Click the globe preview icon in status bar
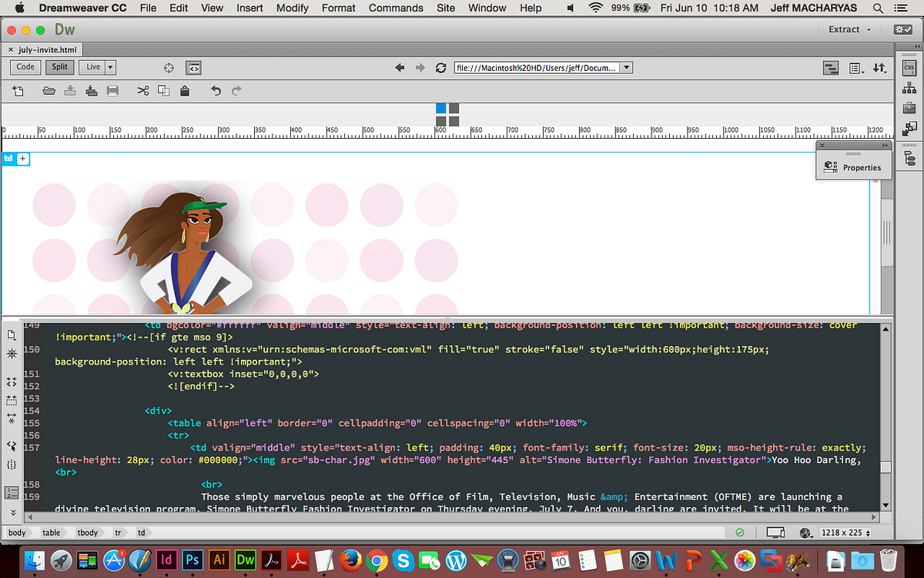 point(807,533)
